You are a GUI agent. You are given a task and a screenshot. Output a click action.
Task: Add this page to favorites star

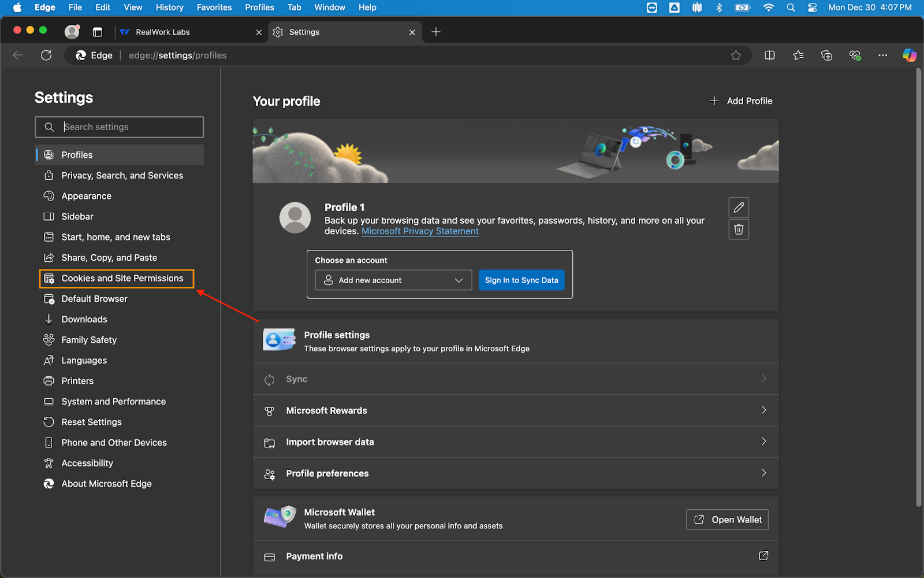click(736, 55)
